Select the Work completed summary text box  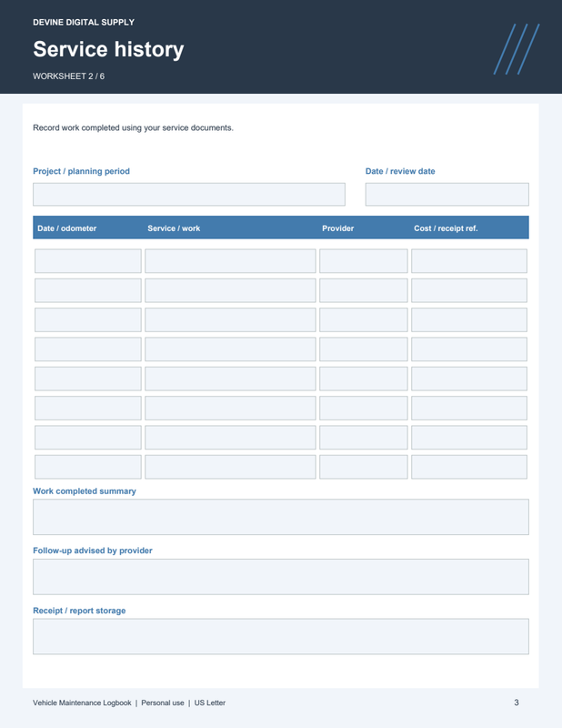point(281,517)
